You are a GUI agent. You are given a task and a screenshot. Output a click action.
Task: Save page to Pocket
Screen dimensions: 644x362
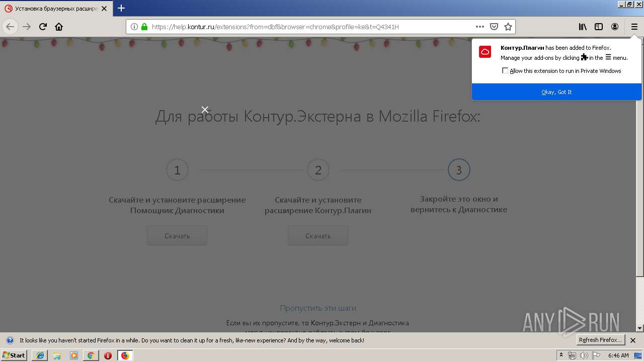[x=494, y=27]
